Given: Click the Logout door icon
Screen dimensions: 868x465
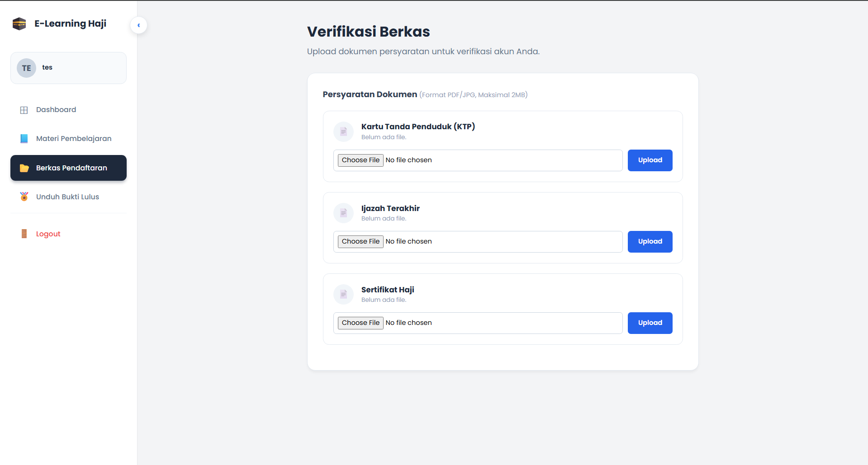Looking at the screenshot, I should point(24,234).
